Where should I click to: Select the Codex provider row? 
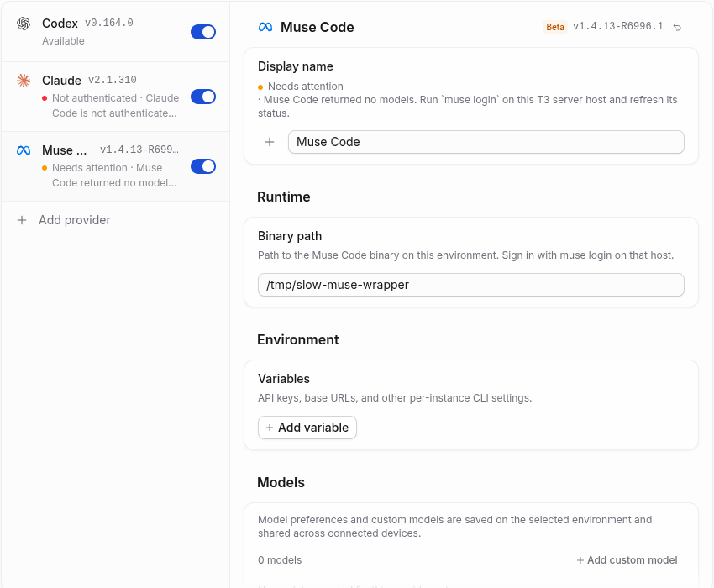tap(116, 32)
